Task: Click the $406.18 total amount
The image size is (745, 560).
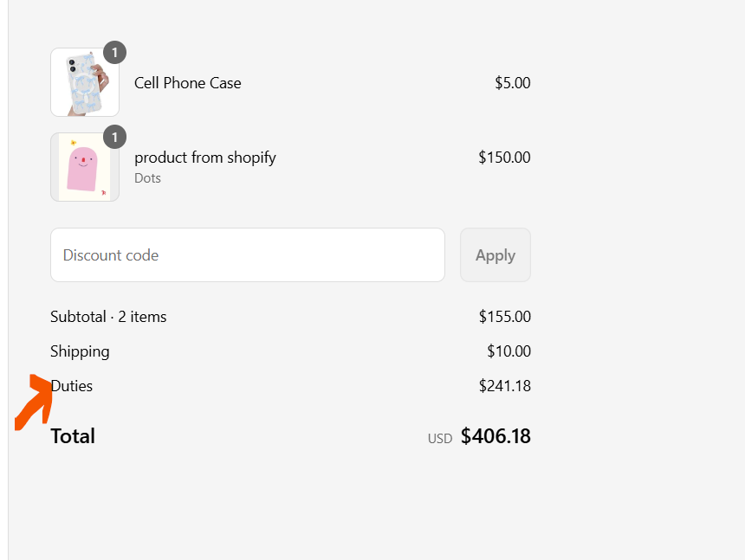Action: coord(496,436)
